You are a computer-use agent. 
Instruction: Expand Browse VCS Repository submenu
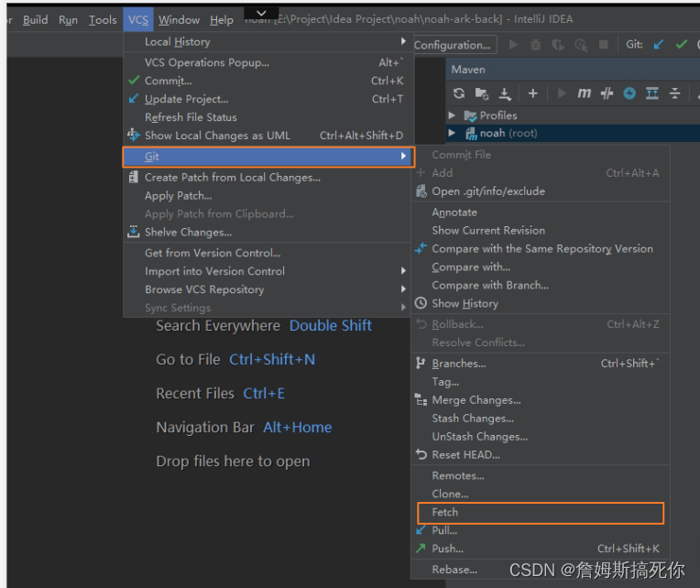[268, 289]
